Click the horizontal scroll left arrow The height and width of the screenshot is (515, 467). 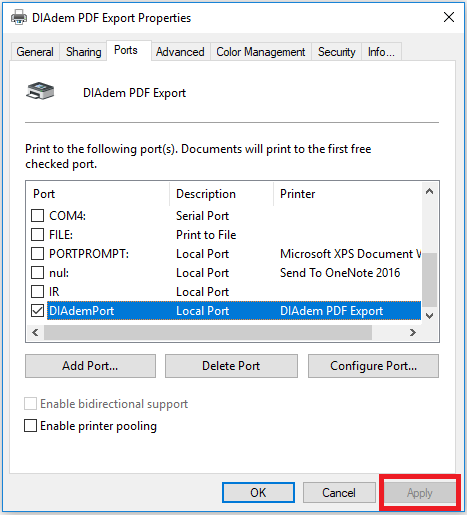(35, 332)
